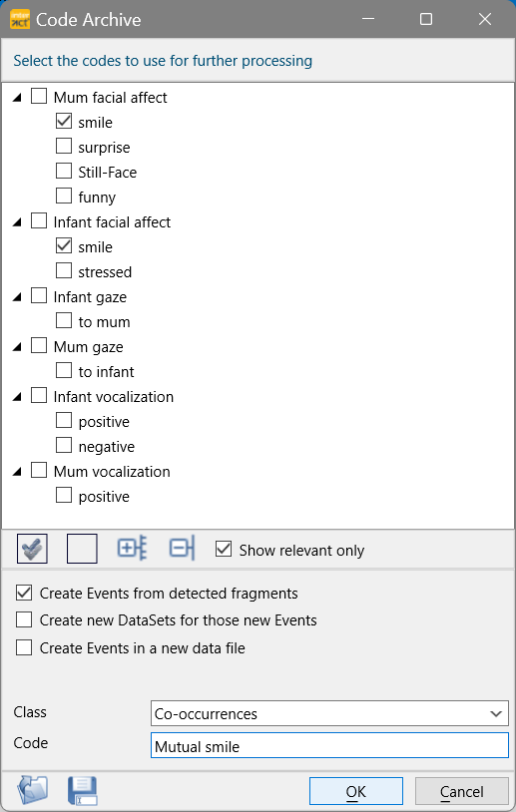The width and height of the screenshot is (516, 812).
Task: Click the expand all tree nodes icon
Action: coord(132,549)
